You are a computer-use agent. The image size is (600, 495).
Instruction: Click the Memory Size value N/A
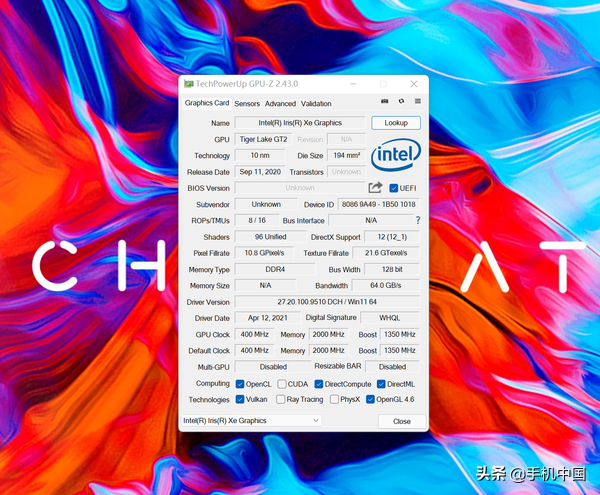pyautogui.click(x=265, y=285)
